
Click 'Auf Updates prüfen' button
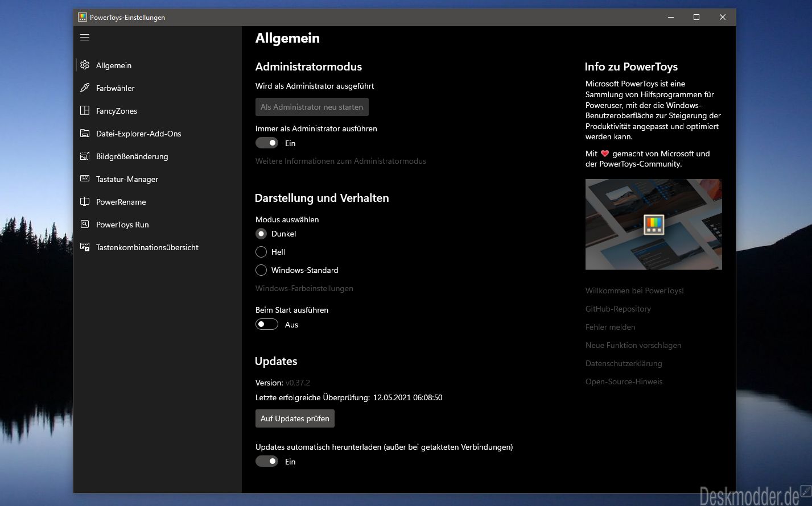point(295,418)
